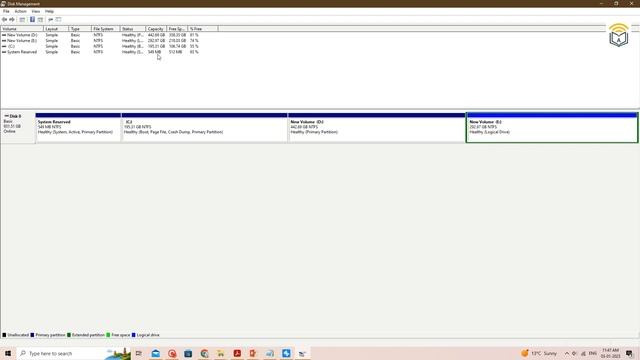Open the Action menu

20,11
